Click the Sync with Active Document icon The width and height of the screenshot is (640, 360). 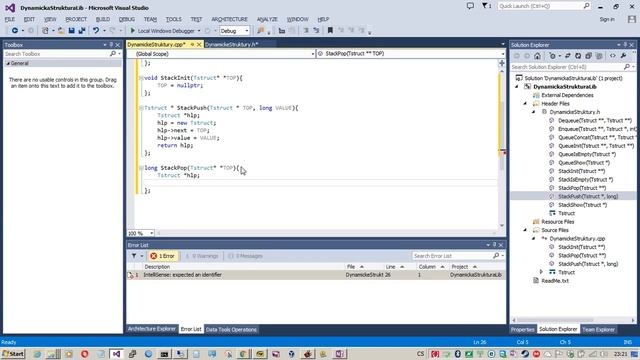567,56
